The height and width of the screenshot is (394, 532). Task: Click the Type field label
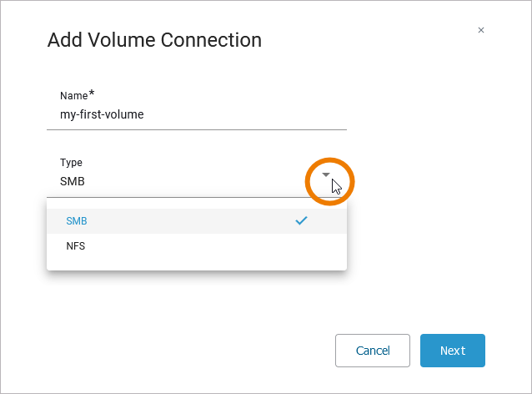click(72, 163)
